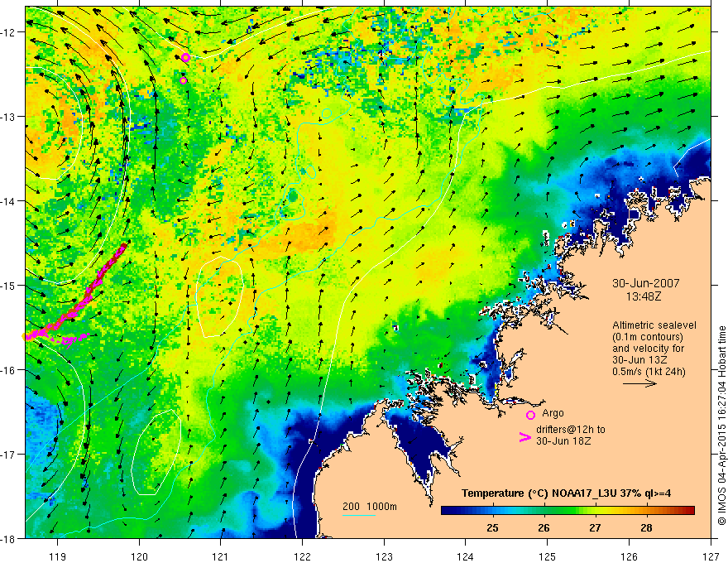Click the "200 1000m" depth contour label
This screenshot has height=563, width=728.
click(370, 507)
